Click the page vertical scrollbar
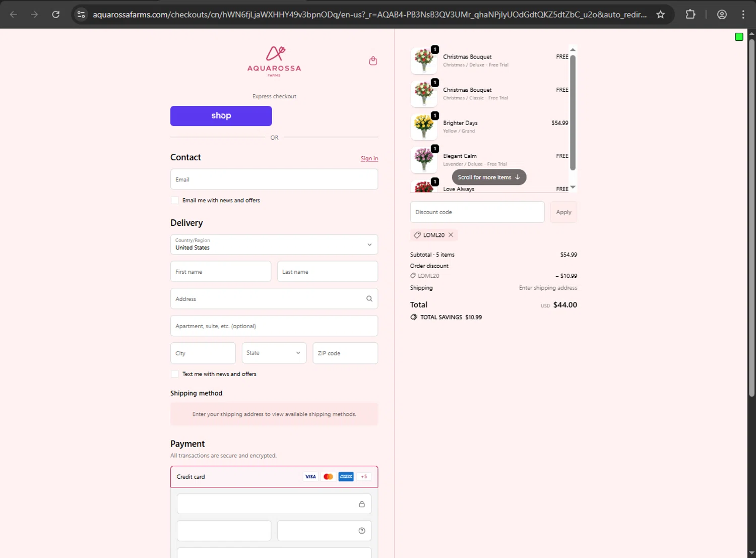This screenshot has height=558, width=756. pos(751,217)
